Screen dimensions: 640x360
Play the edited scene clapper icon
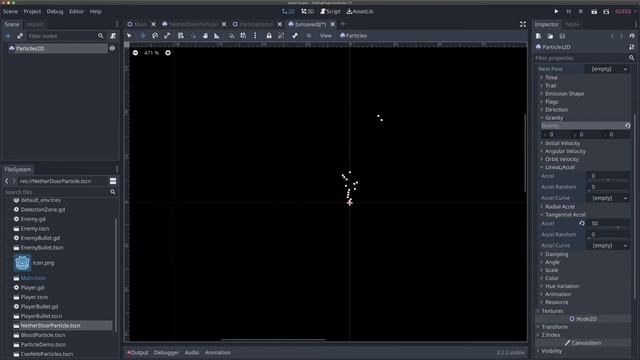(x=594, y=11)
